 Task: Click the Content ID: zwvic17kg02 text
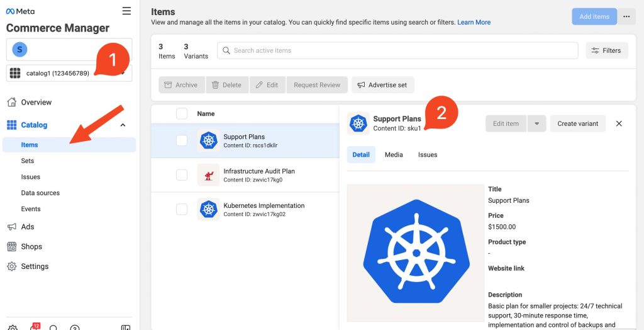pyautogui.click(x=255, y=214)
